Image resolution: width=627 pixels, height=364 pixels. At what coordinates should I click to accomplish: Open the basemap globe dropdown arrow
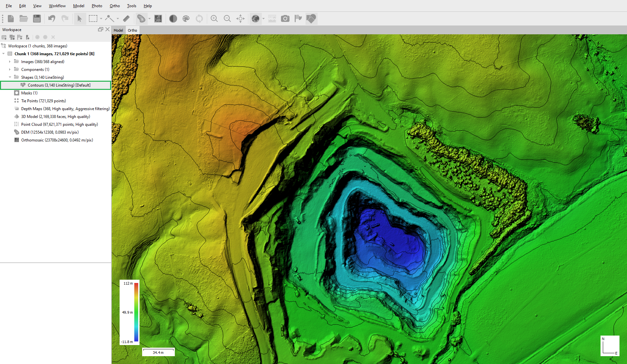(263, 19)
